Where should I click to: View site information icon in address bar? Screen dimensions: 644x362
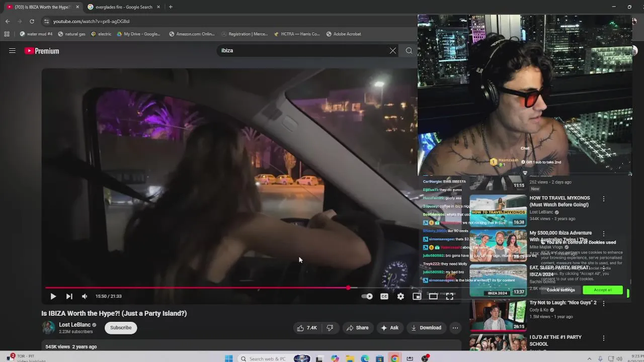pyautogui.click(x=46, y=21)
